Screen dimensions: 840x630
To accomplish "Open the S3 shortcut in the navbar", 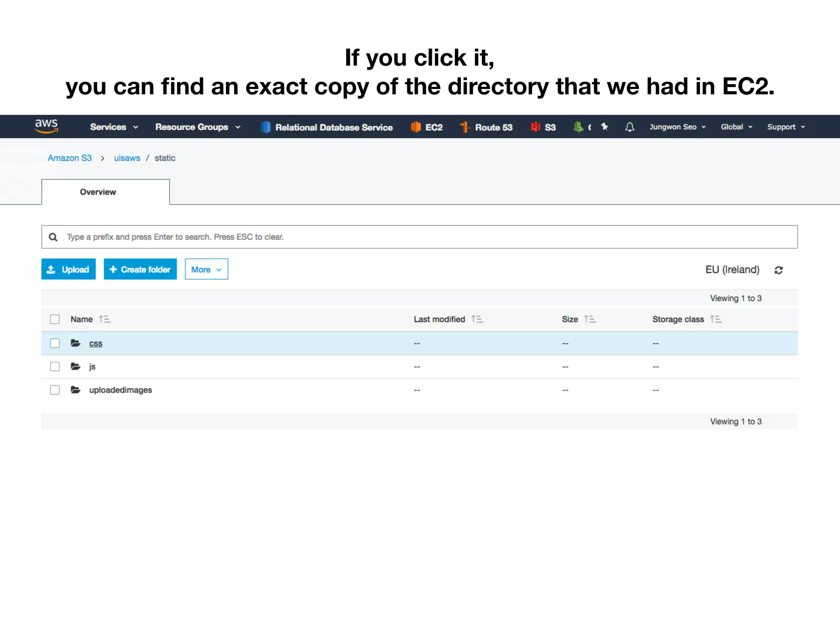I will pos(543,127).
